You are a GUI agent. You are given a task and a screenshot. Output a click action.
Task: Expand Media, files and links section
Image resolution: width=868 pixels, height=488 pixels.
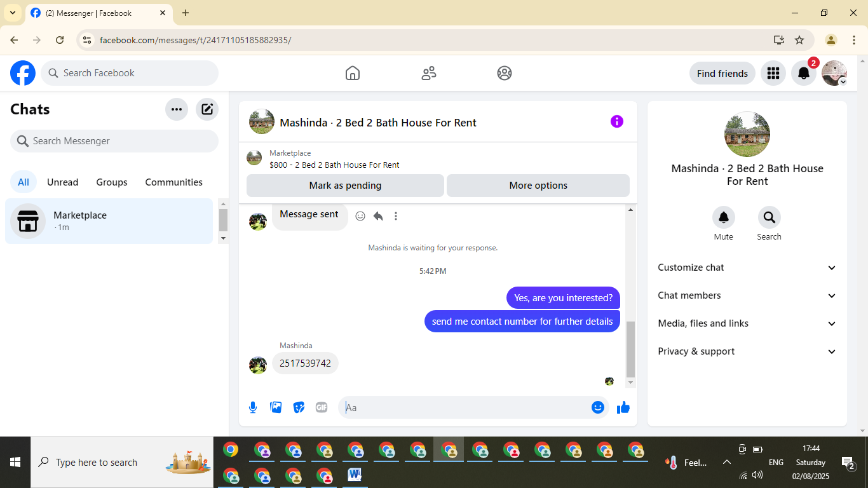747,323
